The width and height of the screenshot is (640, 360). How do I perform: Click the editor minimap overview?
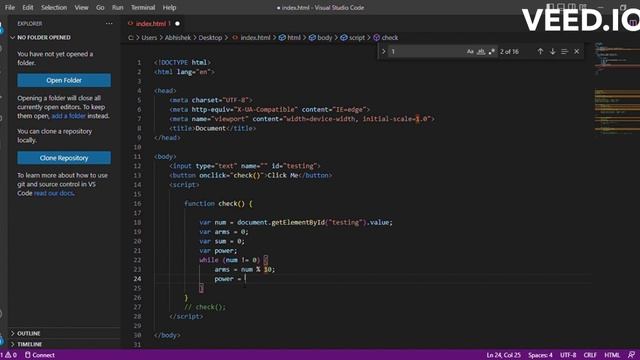[x=616, y=88]
